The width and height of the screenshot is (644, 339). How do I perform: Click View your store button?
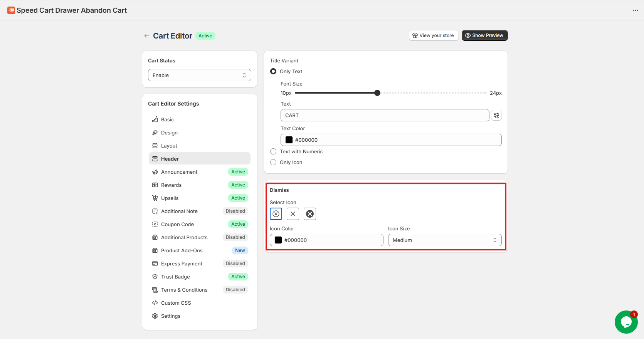[x=433, y=35]
